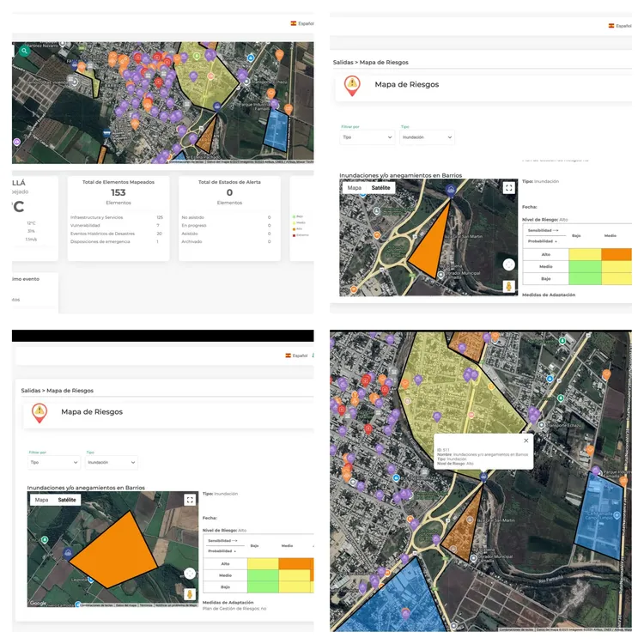Click the blue pin left of the orange pentagon
The width and height of the screenshot is (644, 644).
pos(68,554)
